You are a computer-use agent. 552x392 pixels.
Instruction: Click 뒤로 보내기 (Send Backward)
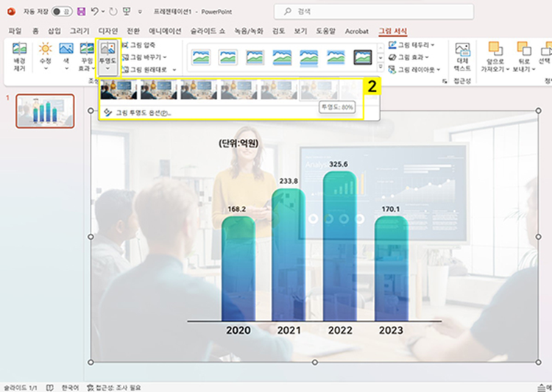524,57
